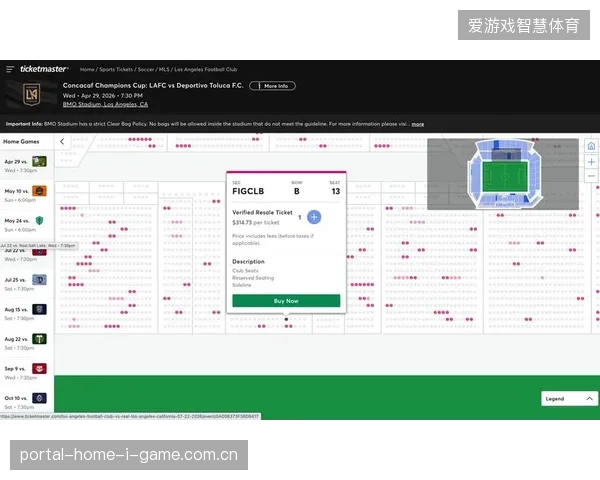Click the May 24 green shield logo
The image size is (600, 480).
(x=39, y=220)
